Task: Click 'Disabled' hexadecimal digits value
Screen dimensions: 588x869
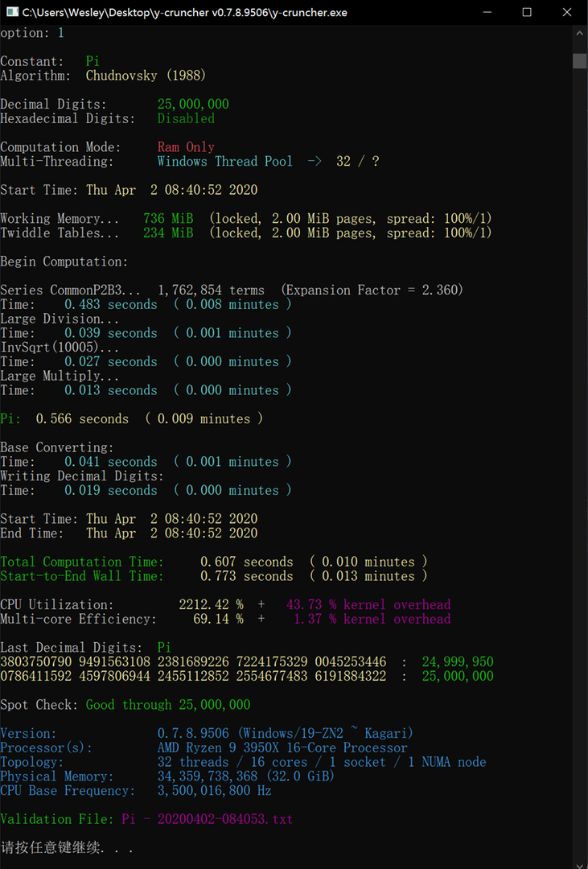Action: tap(186, 118)
